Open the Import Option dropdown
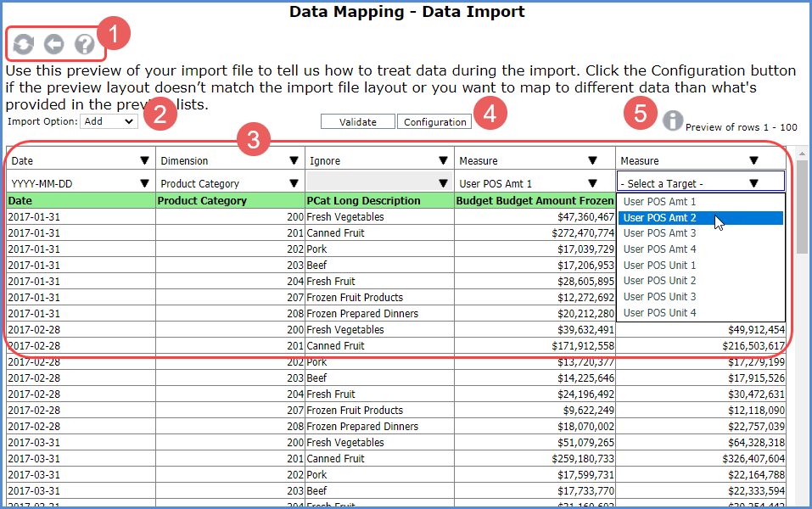Image resolution: width=812 pixels, height=509 pixels. pos(108,121)
